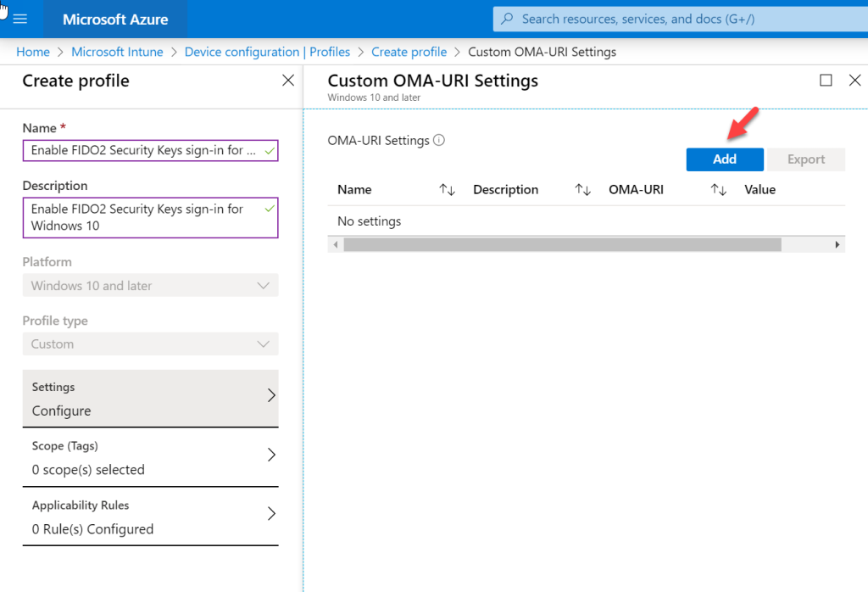The height and width of the screenshot is (592, 868).
Task: Sort the Description column
Action: pyautogui.click(x=584, y=189)
